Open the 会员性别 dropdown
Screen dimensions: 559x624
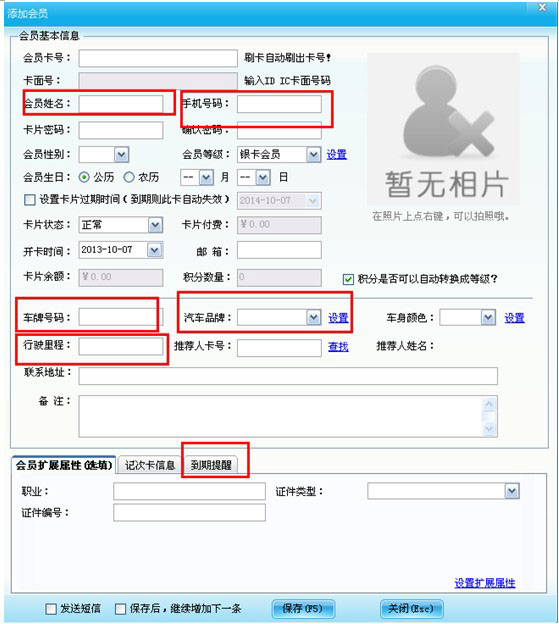click(x=121, y=154)
